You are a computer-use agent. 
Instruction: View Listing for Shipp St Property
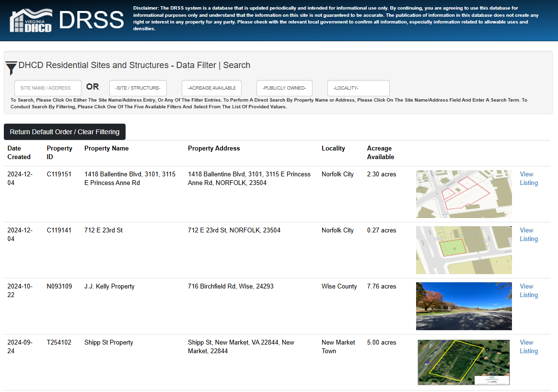(x=528, y=347)
